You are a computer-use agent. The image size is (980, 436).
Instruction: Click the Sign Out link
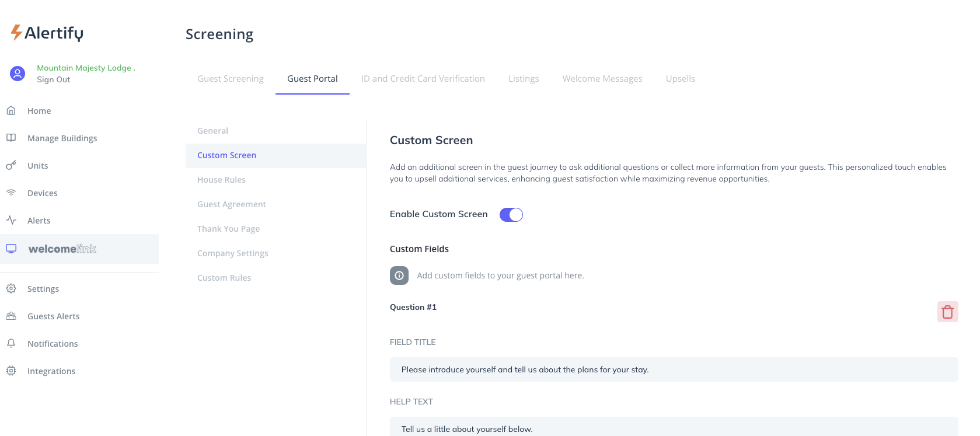[x=53, y=80]
